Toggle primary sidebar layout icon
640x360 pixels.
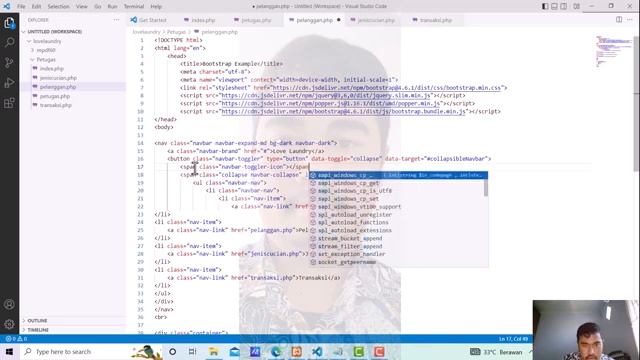(x=545, y=6)
